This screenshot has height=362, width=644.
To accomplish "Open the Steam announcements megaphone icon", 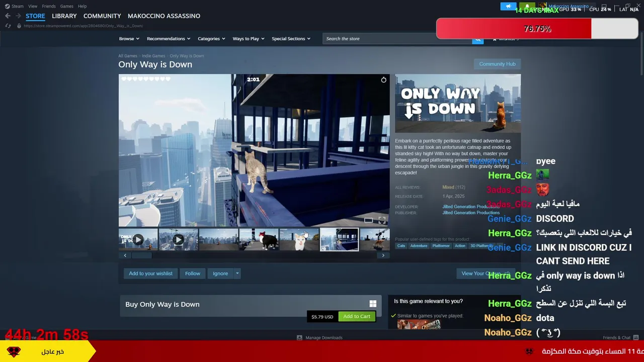I will tap(508, 7).
